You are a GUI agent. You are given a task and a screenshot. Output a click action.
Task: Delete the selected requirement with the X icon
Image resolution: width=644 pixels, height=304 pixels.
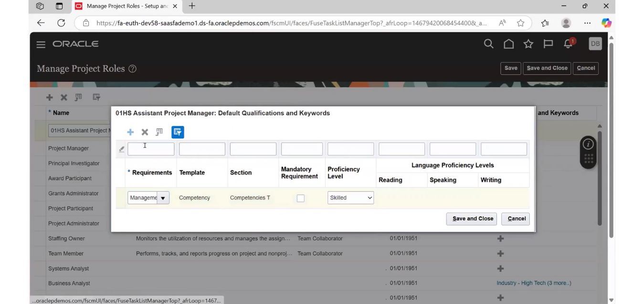(x=144, y=132)
